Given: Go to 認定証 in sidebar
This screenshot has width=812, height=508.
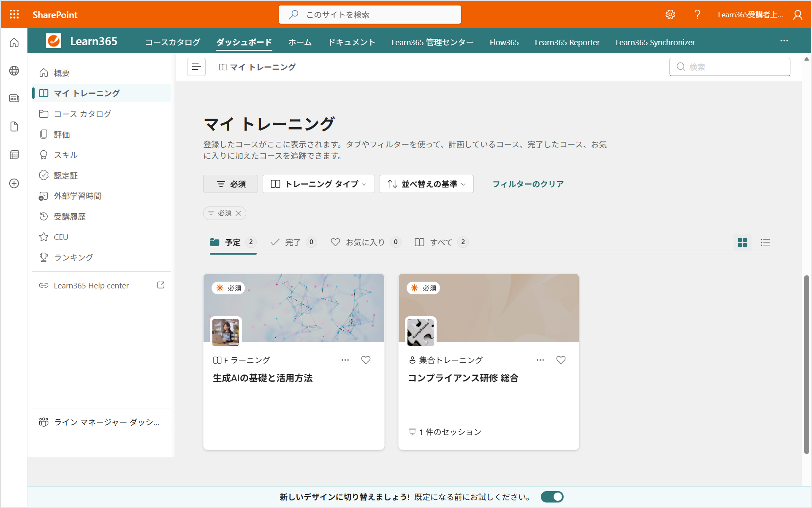Looking at the screenshot, I should click(x=101, y=176).
